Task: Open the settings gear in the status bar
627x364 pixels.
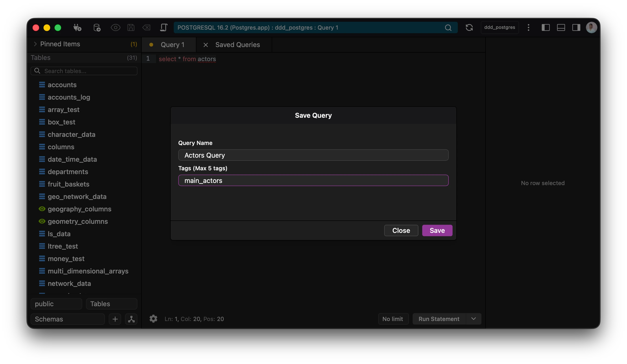Action: click(x=153, y=319)
